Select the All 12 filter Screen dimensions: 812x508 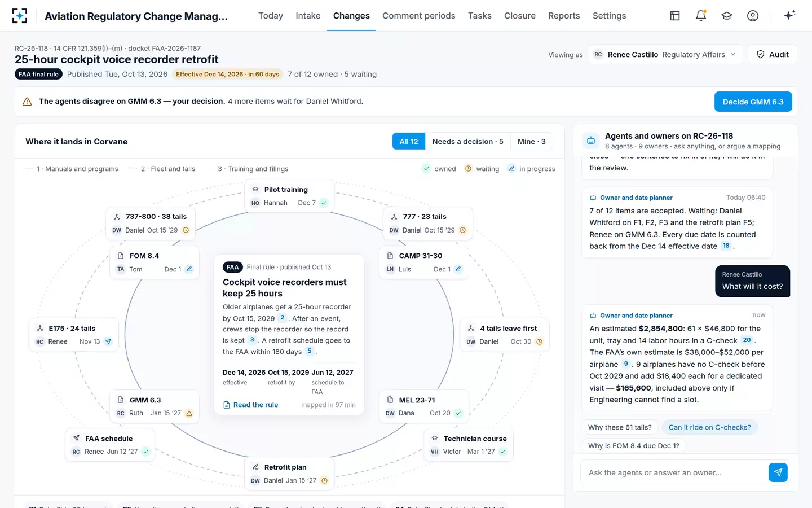[x=409, y=142]
